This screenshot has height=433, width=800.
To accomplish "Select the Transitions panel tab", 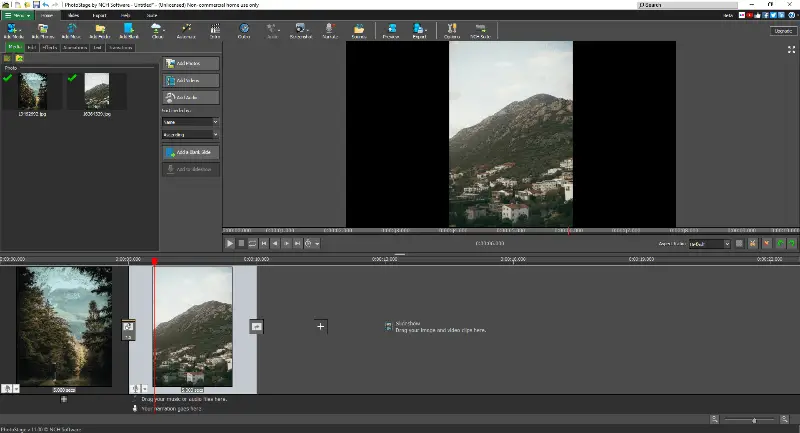I will pyautogui.click(x=120, y=47).
